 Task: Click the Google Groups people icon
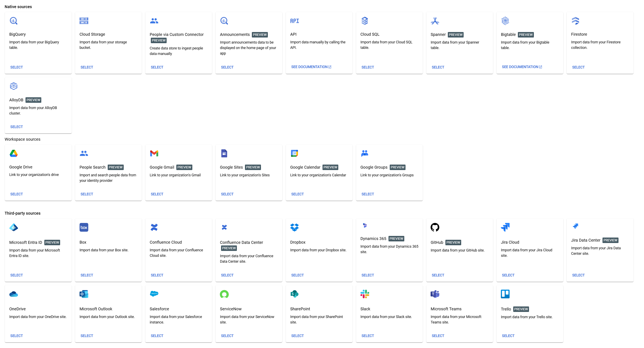tap(365, 153)
